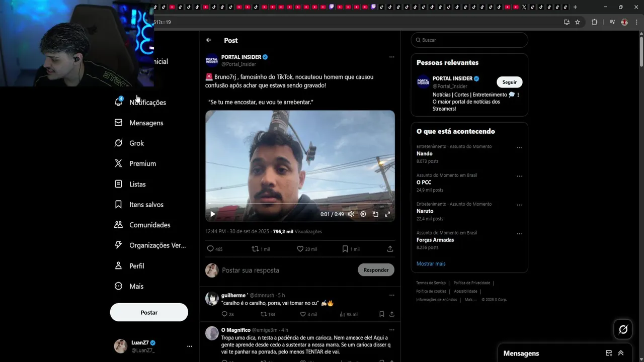Open video settings gear
The width and height of the screenshot is (644, 362).
click(x=363, y=214)
